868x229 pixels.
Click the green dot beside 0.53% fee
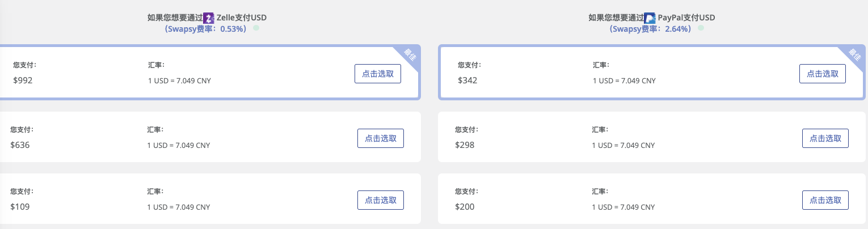pos(256,27)
